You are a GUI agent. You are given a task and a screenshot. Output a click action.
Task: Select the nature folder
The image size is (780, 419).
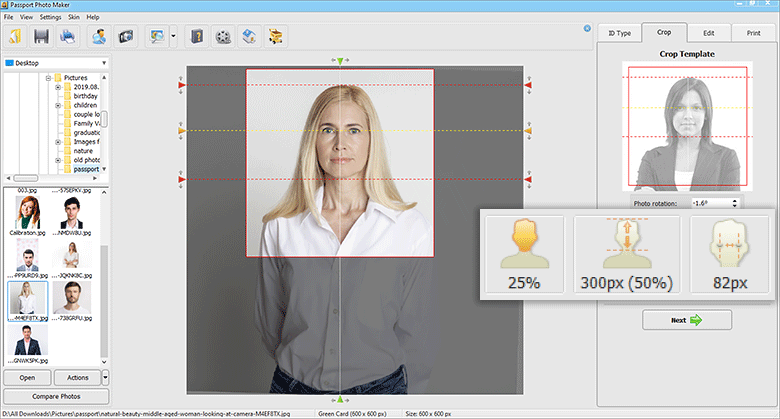point(83,151)
